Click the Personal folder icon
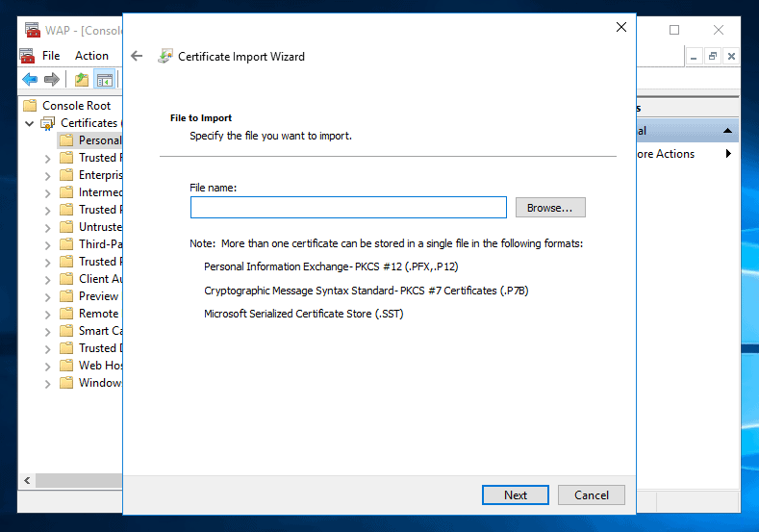Image resolution: width=759 pixels, height=532 pixels. [x=66, y=140]
